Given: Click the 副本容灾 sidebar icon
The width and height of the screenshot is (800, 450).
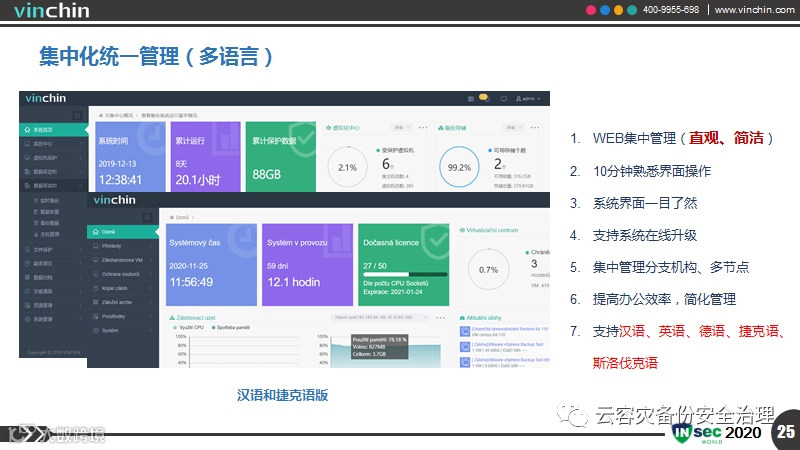Looking at the screenshot, I should click(28, 263).
